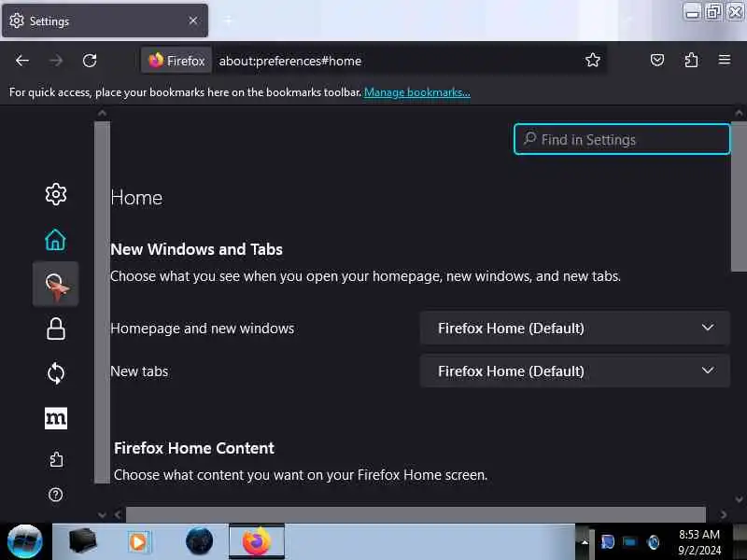
Task: Click the network tray icon
Action: tap(629, 542)
